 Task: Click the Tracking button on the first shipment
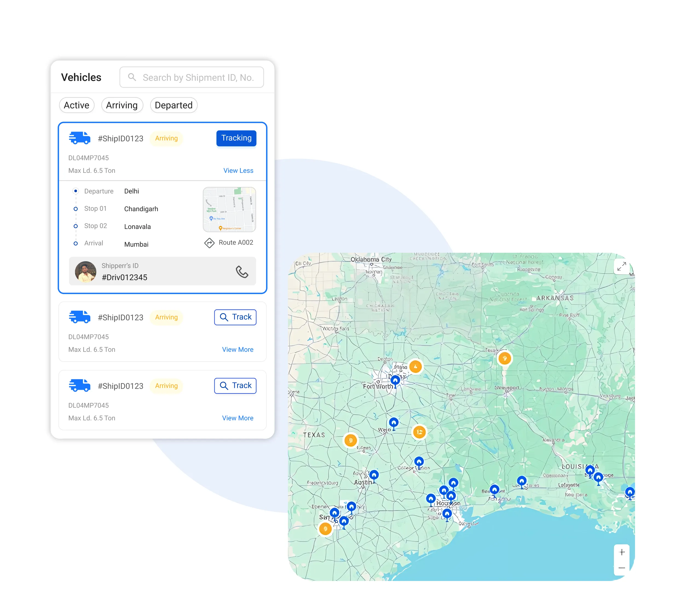(x=236, y=138)
